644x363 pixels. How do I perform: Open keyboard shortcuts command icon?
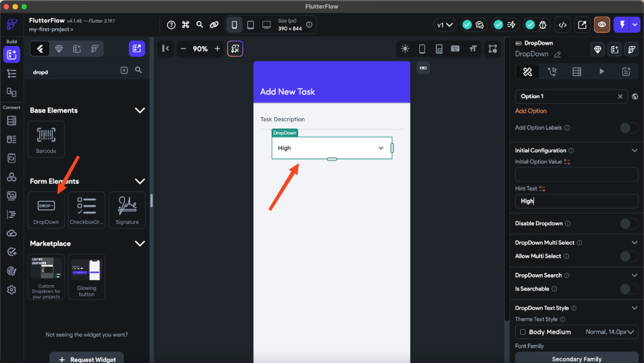[x=186, y=25]
